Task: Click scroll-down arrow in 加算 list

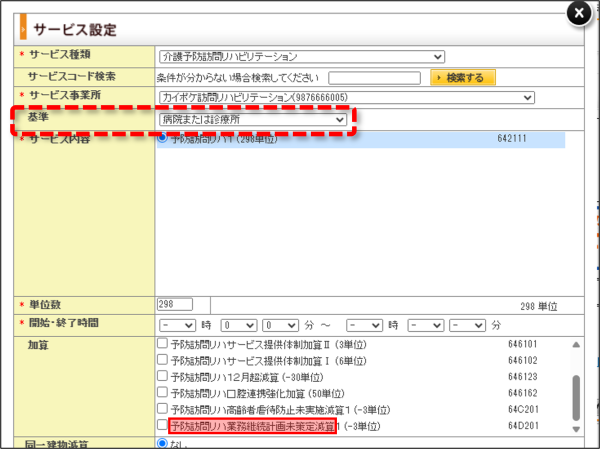Action: [576, 429]
